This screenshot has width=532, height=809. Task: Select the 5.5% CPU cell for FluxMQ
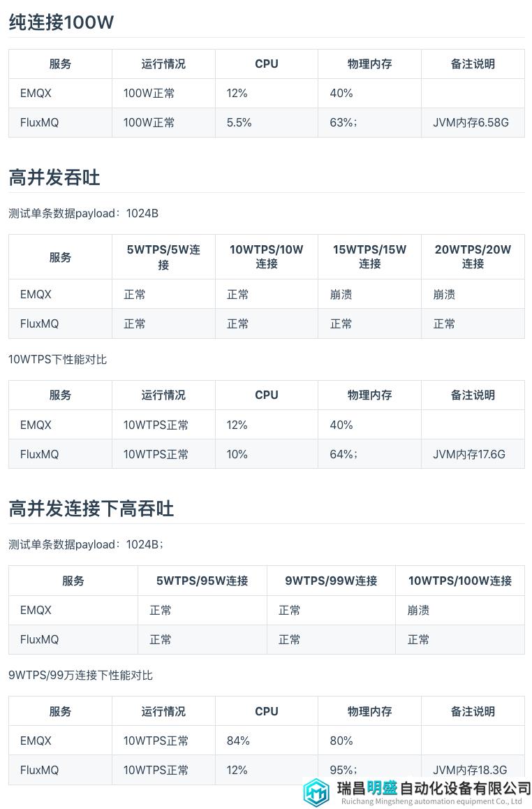click(267, 122)
